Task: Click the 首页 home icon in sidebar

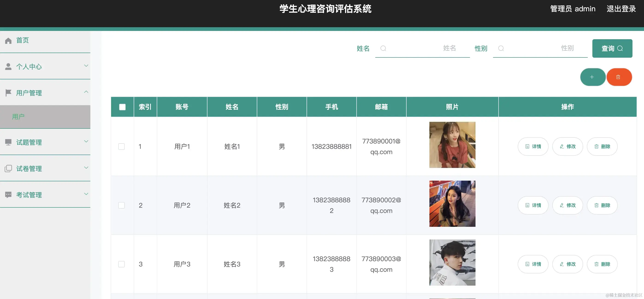Action: (8, 40)
